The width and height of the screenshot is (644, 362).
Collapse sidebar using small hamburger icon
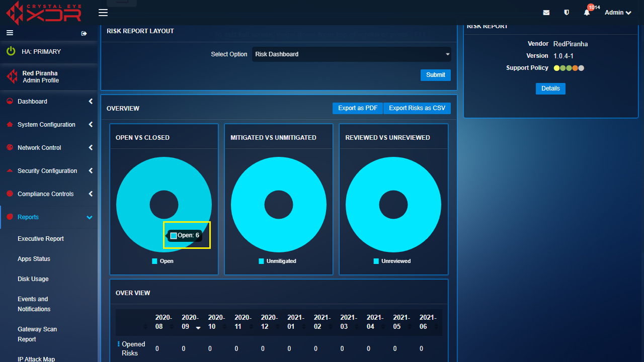[x=10, y=33]
